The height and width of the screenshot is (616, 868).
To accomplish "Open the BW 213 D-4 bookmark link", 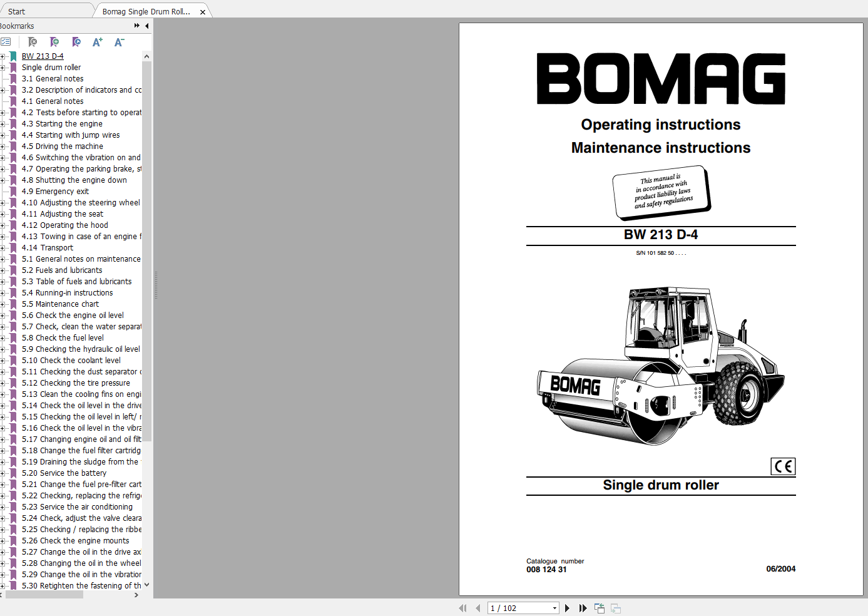I will point(43,56).
